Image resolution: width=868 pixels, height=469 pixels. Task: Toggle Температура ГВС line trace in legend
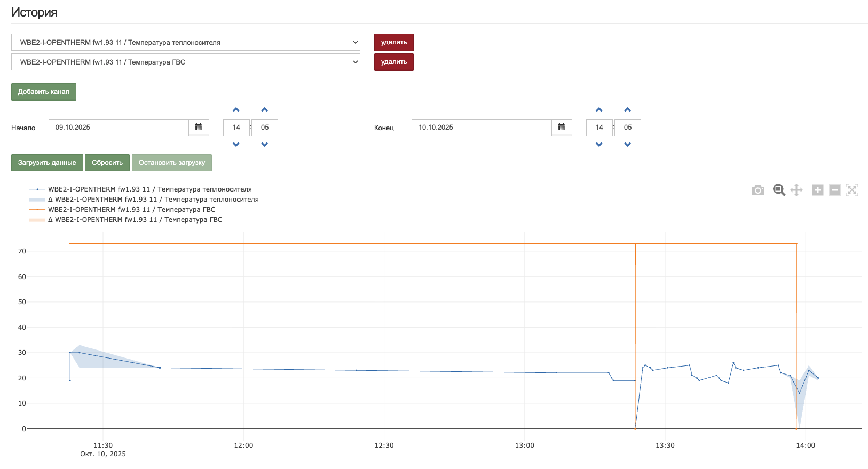131,210
